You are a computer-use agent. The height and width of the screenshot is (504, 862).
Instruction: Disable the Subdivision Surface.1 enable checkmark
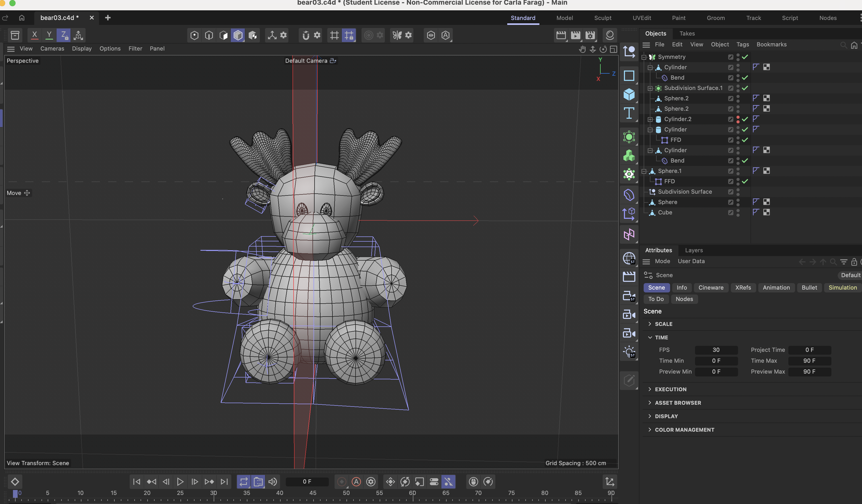(745, 88)
